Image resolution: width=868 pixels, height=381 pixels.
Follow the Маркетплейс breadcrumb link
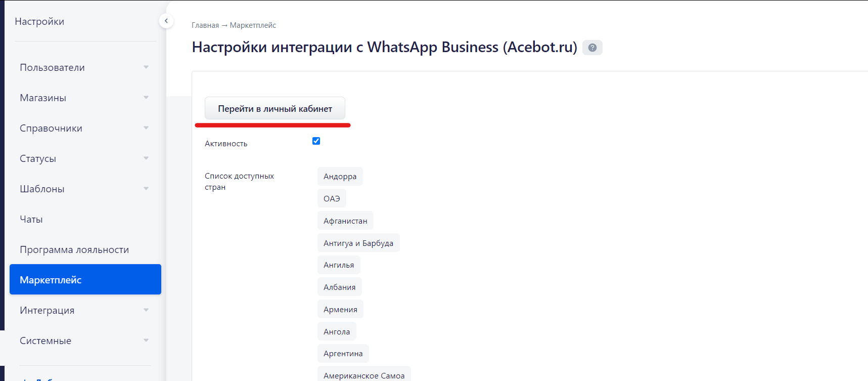(x=253, y=25)
